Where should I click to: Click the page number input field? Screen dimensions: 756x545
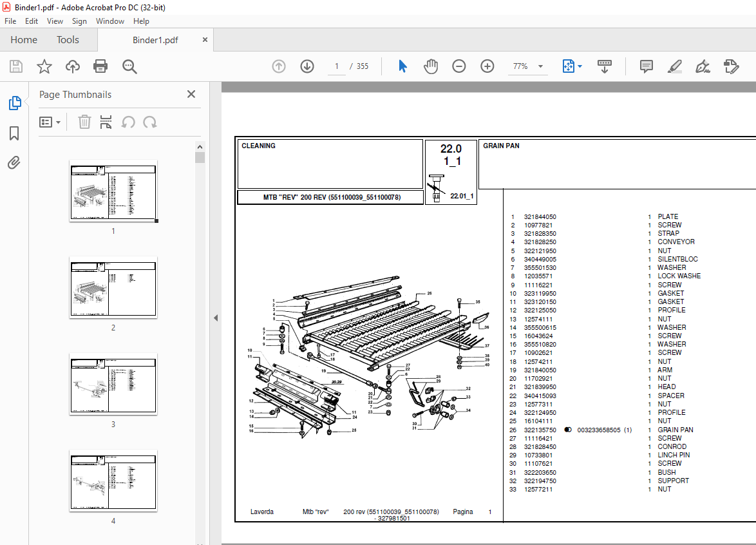[x=337, y=66]
